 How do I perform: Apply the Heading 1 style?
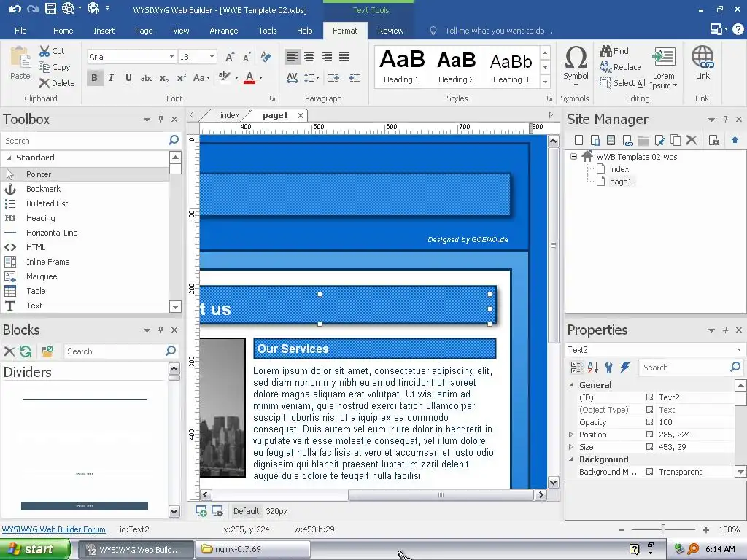402,66
